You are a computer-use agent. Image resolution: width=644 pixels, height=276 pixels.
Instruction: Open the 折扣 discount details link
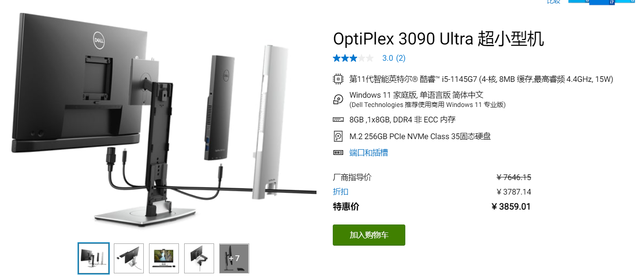click(x=341, y=191)
